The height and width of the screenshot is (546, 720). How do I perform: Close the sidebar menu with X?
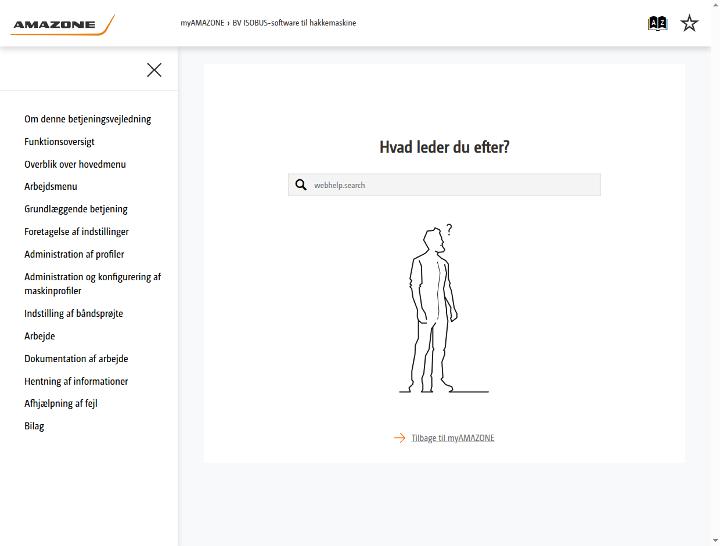pyautogui.click(x=154, y=70)
